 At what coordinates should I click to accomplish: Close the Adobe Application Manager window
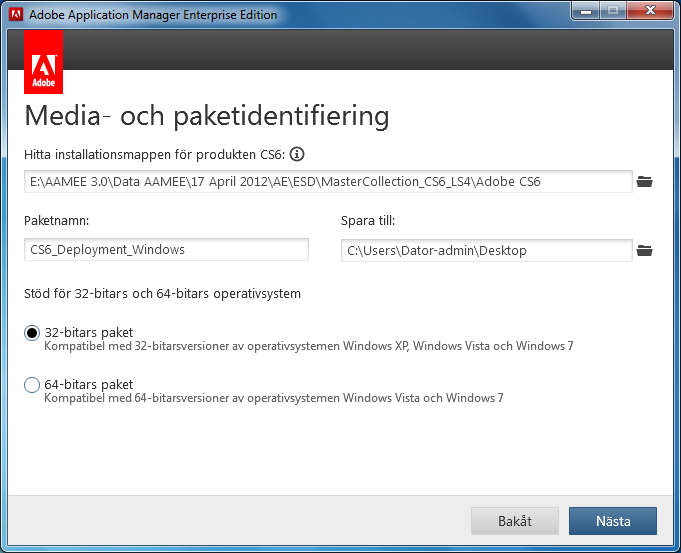pos(650,11)
